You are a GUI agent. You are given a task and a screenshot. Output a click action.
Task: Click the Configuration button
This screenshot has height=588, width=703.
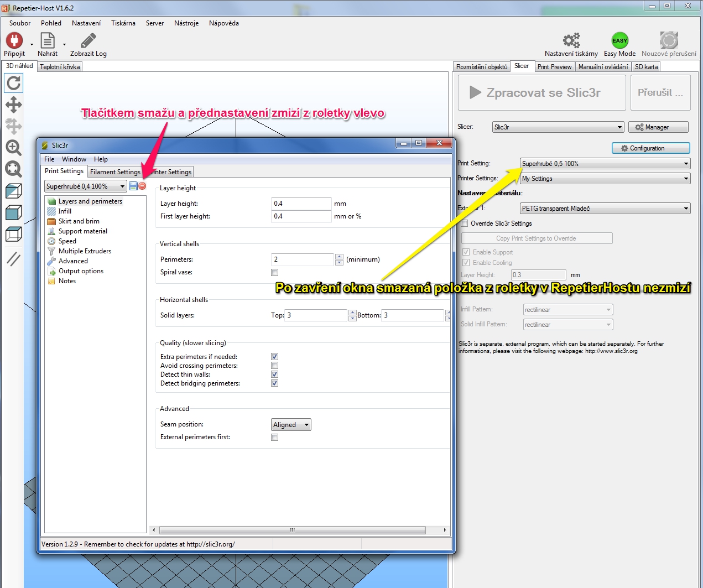(650, 148)
